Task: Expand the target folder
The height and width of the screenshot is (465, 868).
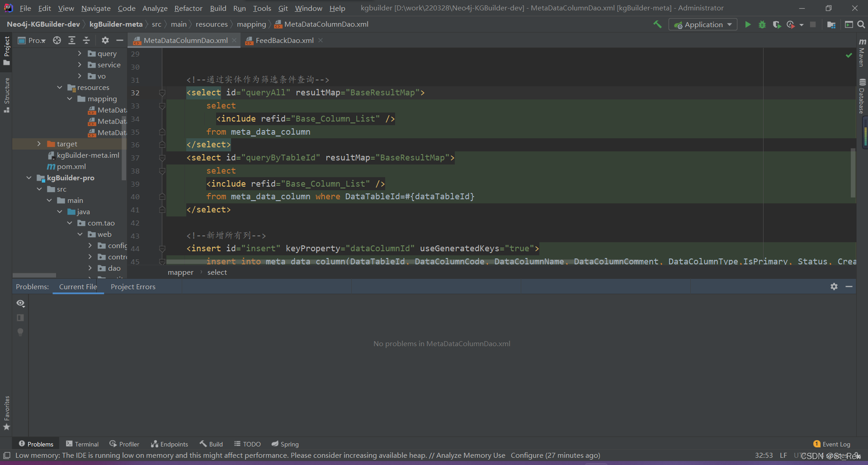Action: (x=40, y=144)
